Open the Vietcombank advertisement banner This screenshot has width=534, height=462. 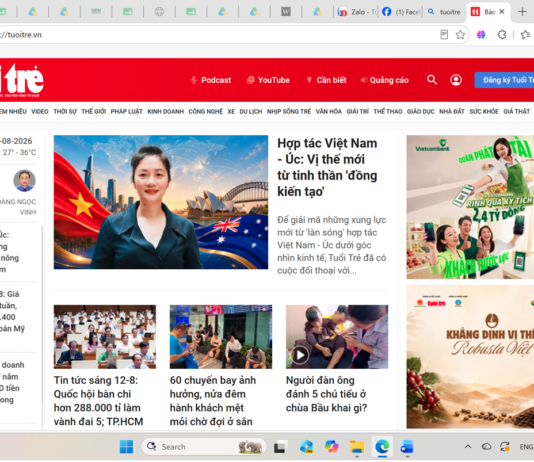pos(470,207)
